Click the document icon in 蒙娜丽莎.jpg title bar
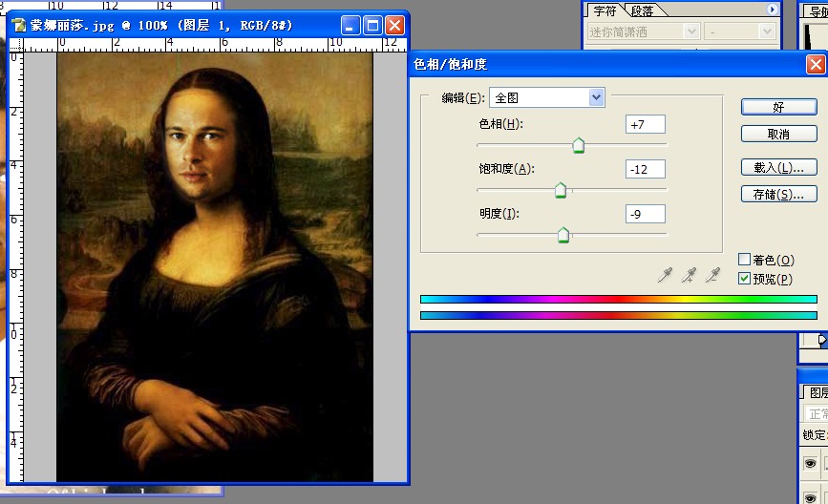 [19, 25]
